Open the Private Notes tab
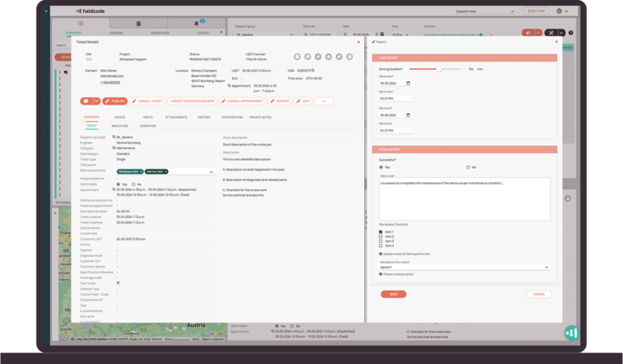The width and height of the screenshot is (623, 364). pos(260,117)
